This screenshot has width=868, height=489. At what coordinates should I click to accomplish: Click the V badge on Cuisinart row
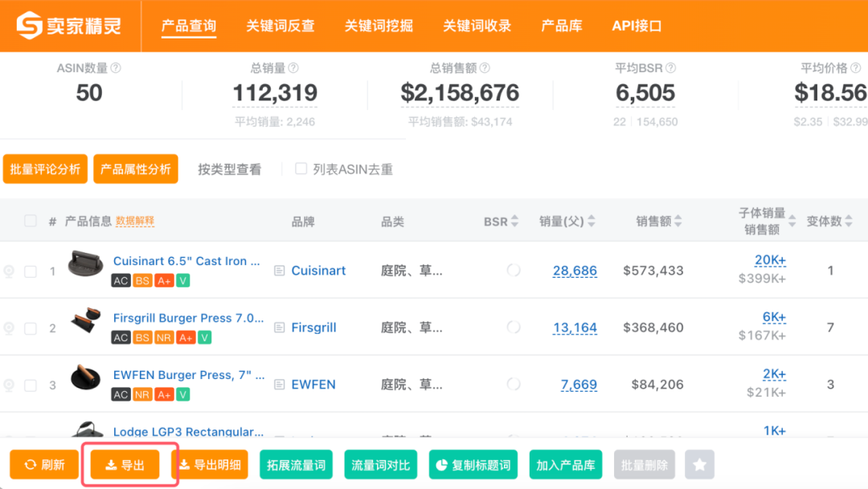click(x=182, y=280)
